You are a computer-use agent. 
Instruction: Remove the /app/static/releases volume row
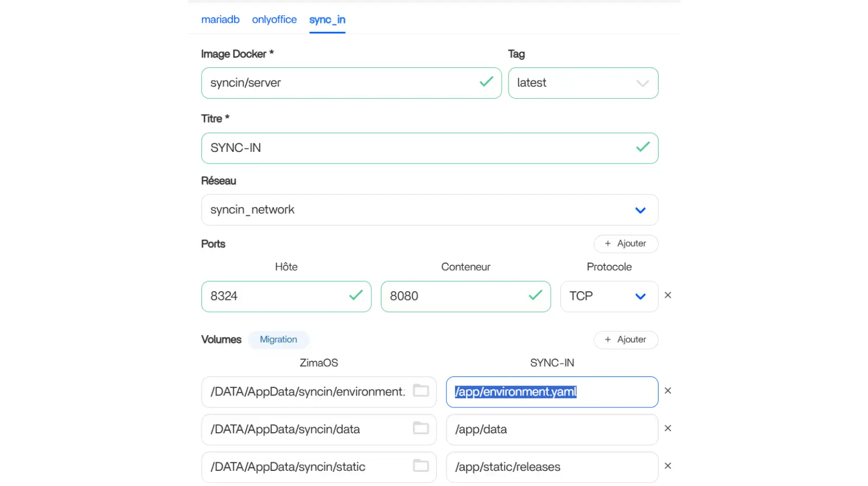click(x=668, y=466)
